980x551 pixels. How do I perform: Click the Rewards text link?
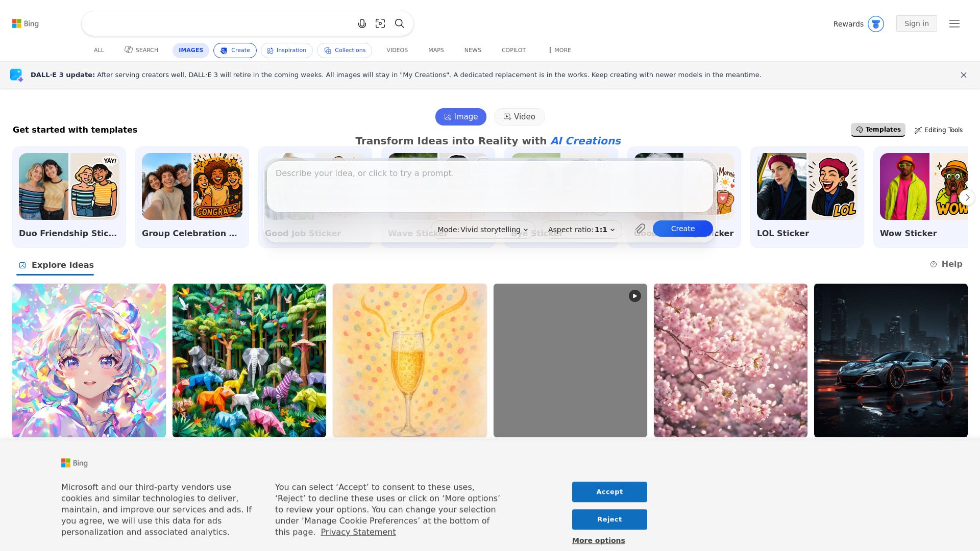(x=848, y=24)
